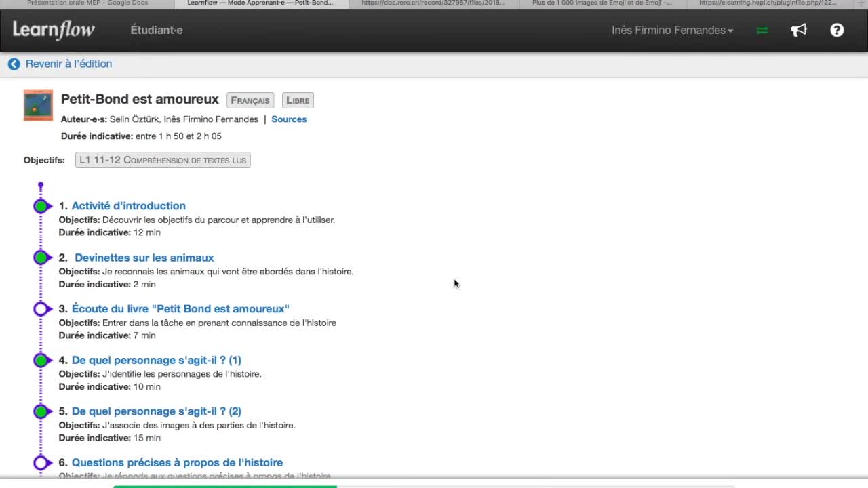Screen dimensions: 868x488
Task: Switch to the Présentation orale MEP tab
Action: coord(87,3)
